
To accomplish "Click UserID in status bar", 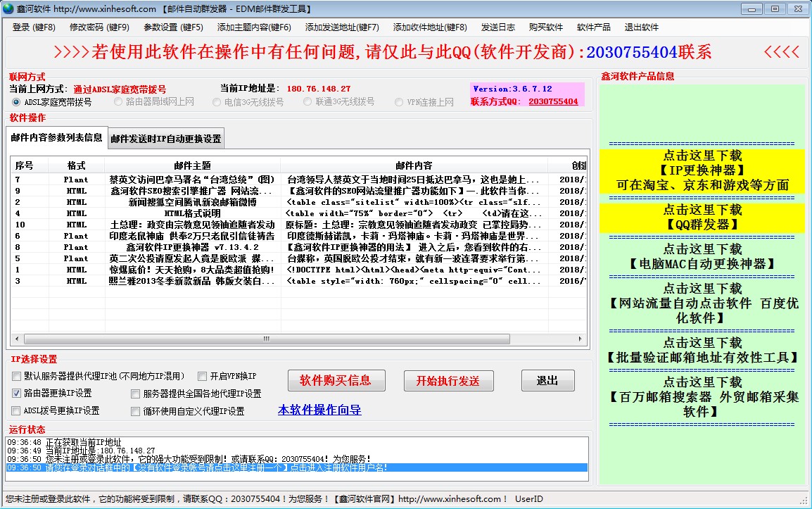I will point(528,499).
